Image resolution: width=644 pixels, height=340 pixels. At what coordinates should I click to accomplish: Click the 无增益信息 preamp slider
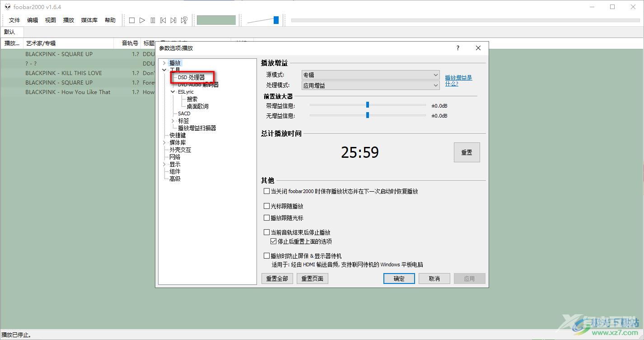368,115
